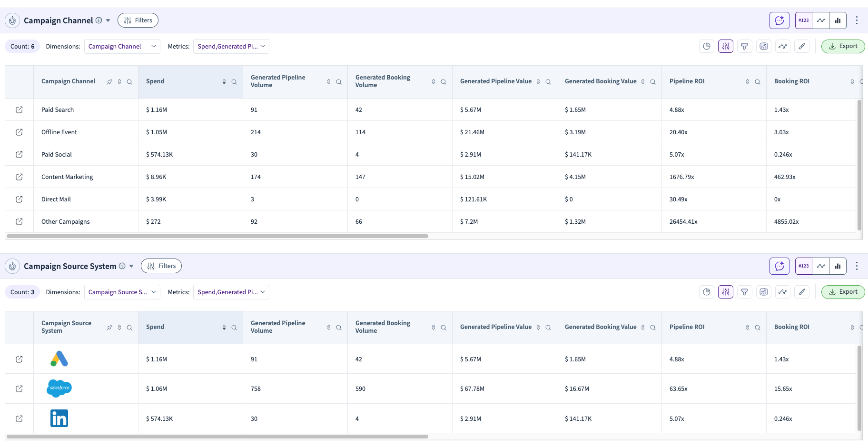
Task: Open more options menu for Campaign Channel panel
Action: (x=857, y=20)
